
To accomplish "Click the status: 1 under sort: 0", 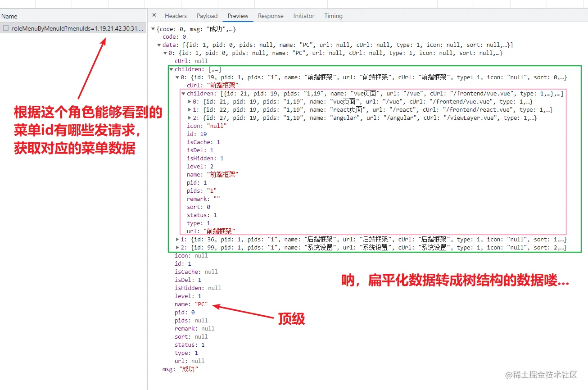I will click(202, 215).
